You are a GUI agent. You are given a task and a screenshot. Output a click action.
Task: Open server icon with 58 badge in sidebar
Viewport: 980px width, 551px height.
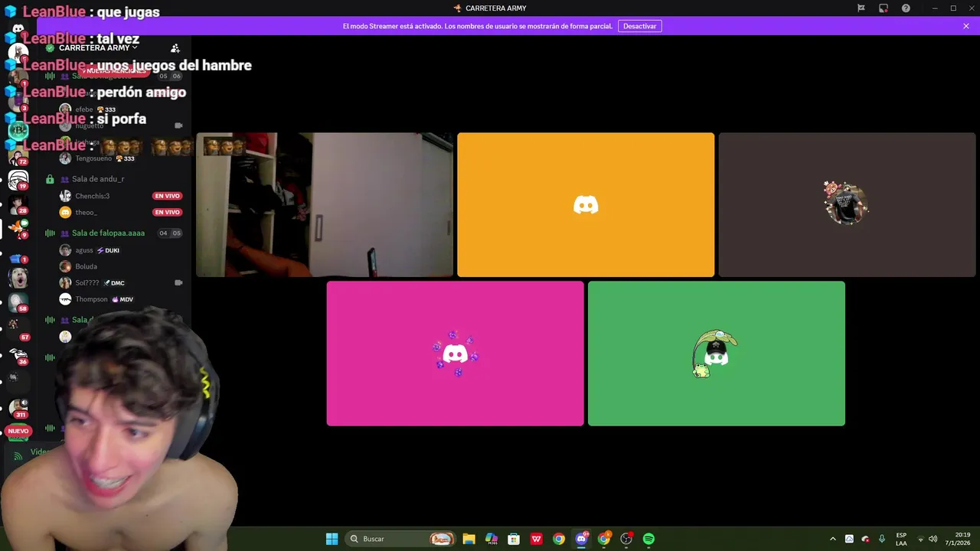[x=18, y=302]
